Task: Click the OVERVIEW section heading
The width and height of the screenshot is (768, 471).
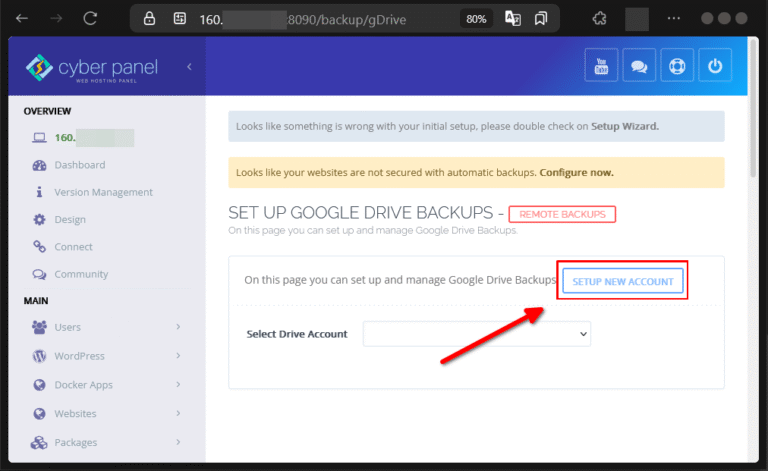Action: tap(48, 111)
